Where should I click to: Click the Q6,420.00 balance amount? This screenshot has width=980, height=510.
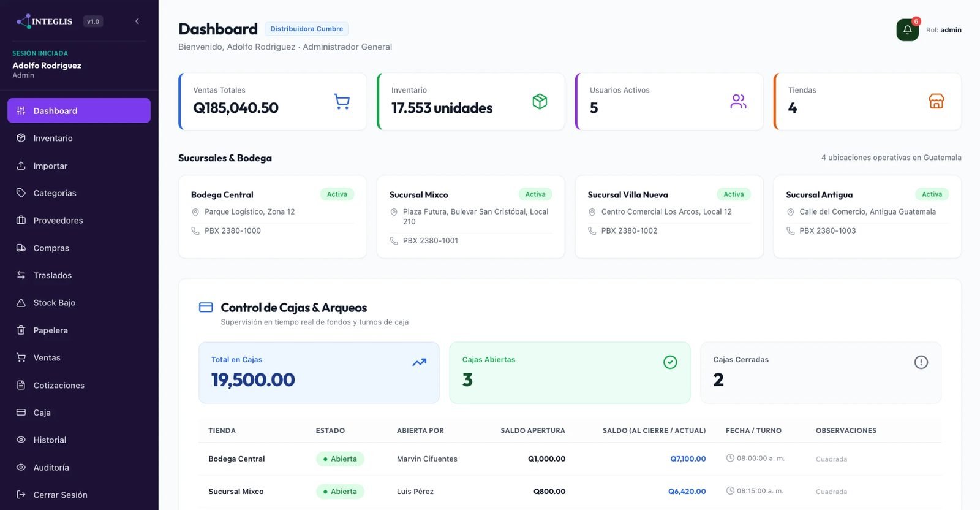687,492
